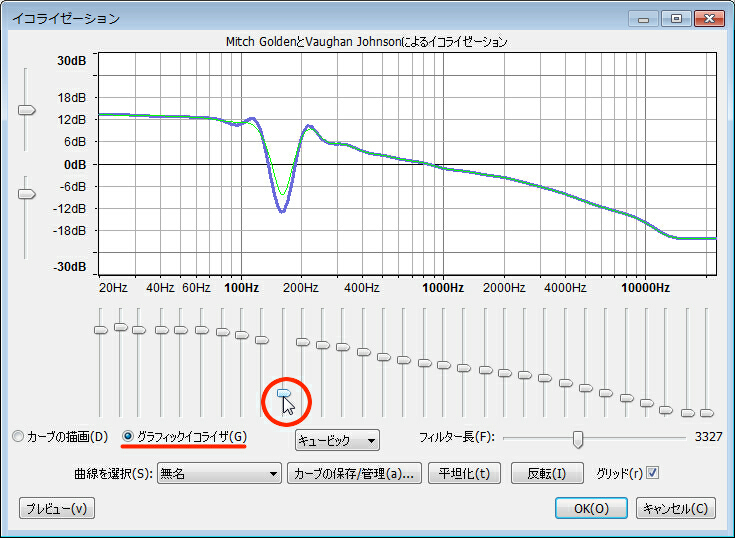Viewport: 735px width, 538px height.
Task: Click the フィルター長(F): label
Action: click(x=457, y=437)
